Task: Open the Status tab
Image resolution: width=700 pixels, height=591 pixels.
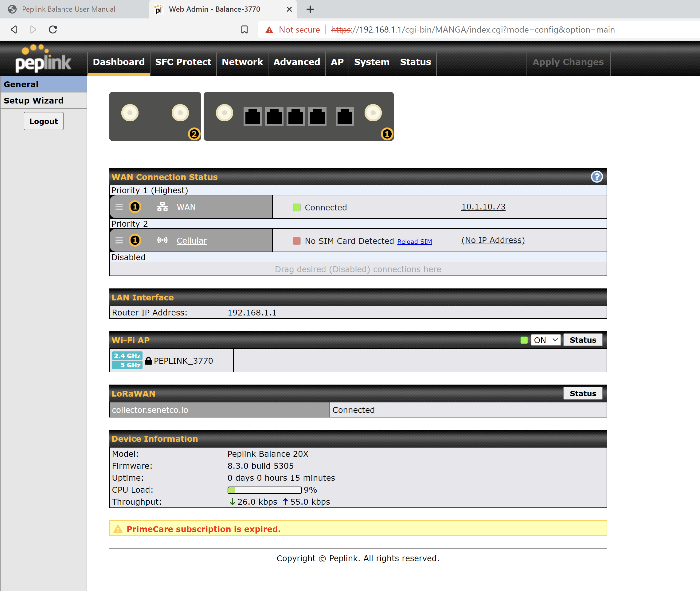Action: (415, 62)
